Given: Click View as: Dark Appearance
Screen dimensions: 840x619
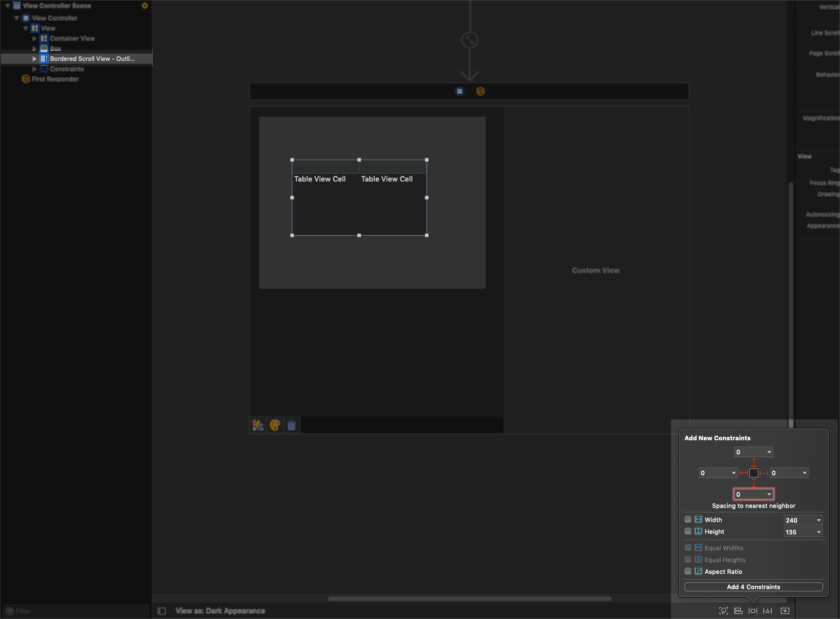Looking at the screenshot, I should (220, 611).
